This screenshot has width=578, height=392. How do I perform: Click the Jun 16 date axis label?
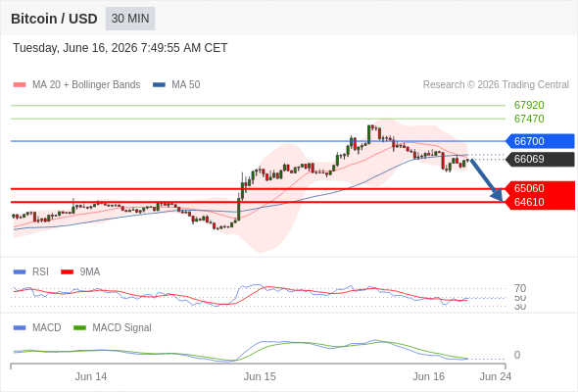pos(428,376)
